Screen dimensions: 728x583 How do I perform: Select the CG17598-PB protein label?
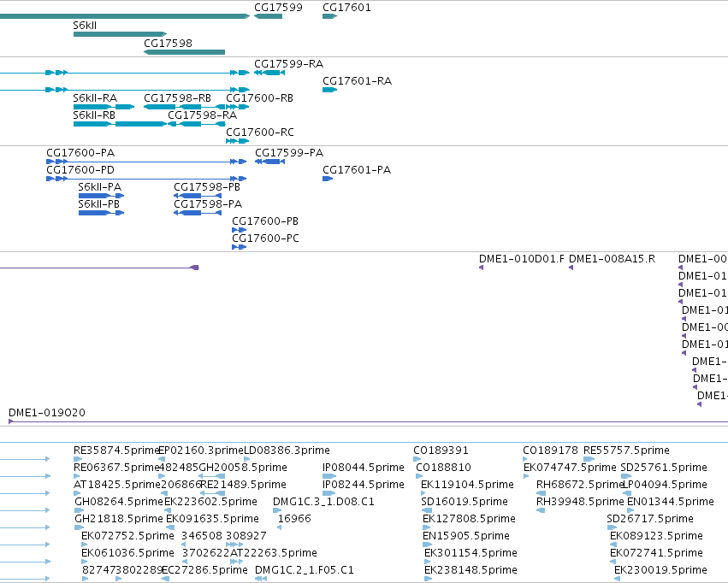pyautogui.click(x=207, y=187)
